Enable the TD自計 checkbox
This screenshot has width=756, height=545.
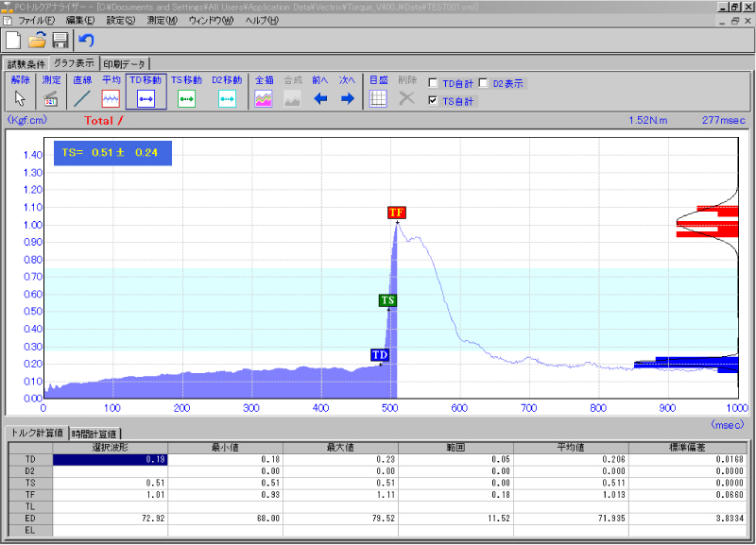click(434, 83)
